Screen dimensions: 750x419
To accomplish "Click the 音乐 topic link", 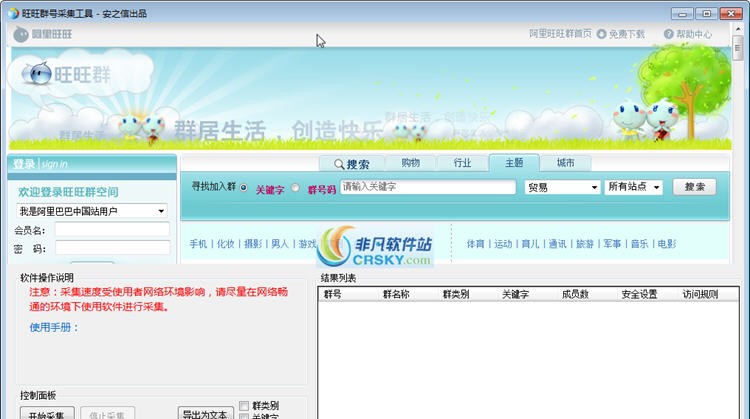I will click(639, 244).
